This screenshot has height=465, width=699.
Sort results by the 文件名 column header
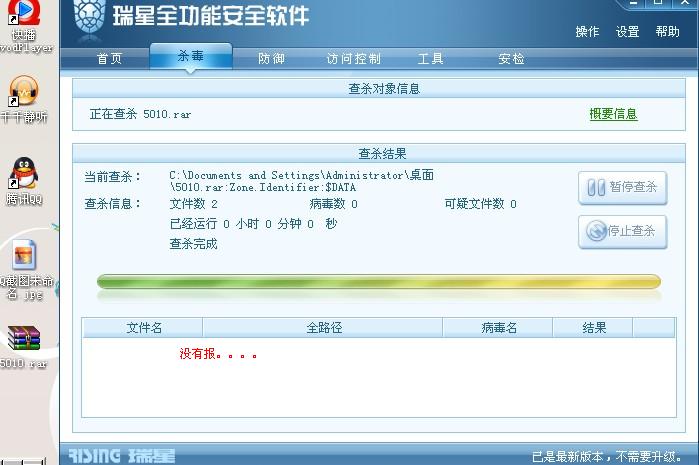coord(143,328)
